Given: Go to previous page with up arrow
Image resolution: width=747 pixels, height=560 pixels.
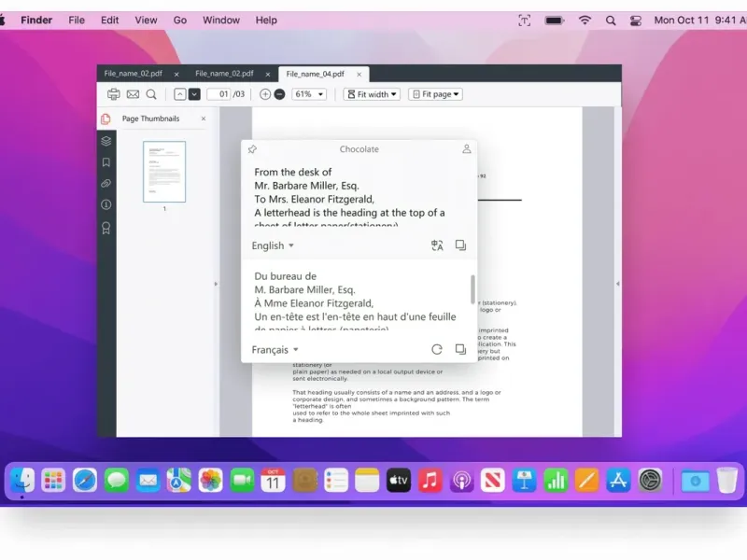Looking at the screenshot, I should pyautogui.click(x=179, y=94).
